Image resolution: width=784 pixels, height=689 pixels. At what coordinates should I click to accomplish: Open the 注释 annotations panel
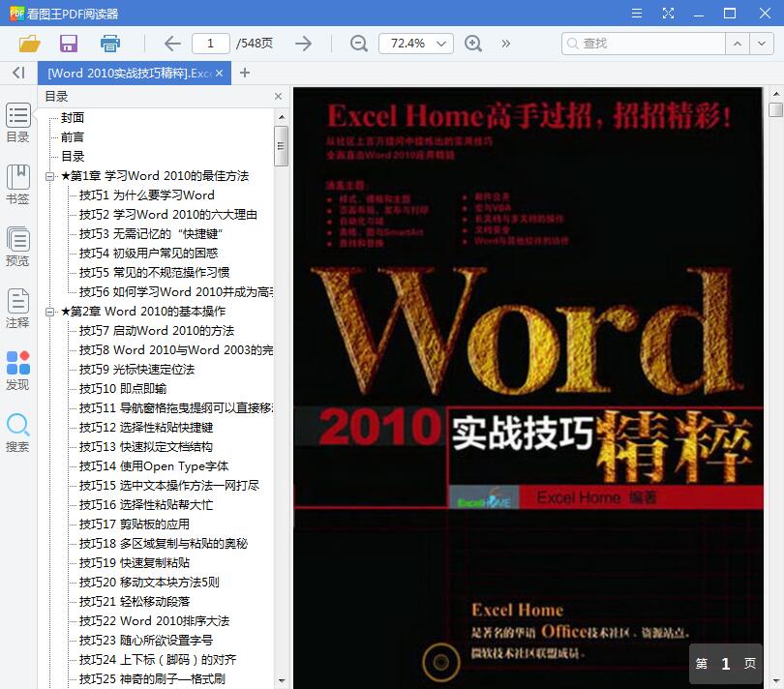[18, 309]
